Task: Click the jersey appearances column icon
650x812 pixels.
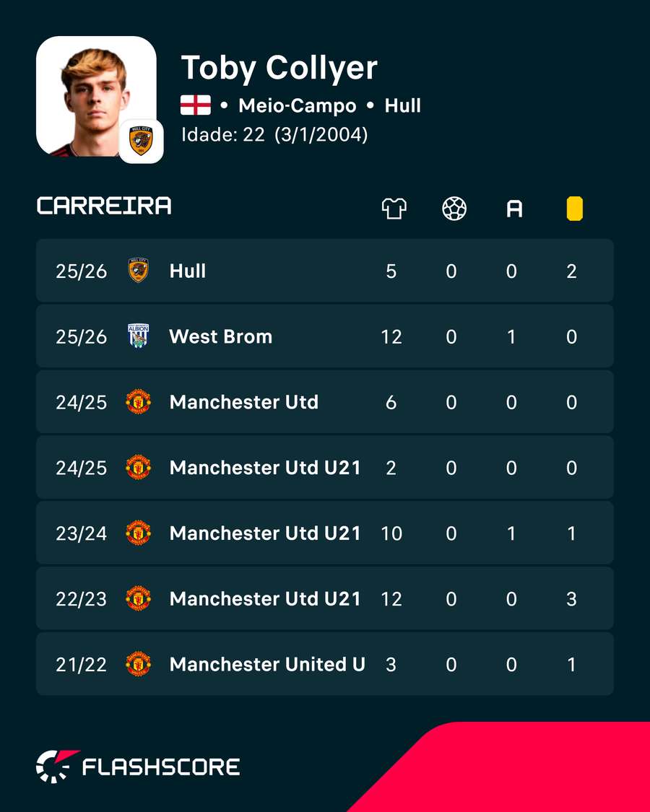Action: tap(394, 209)
